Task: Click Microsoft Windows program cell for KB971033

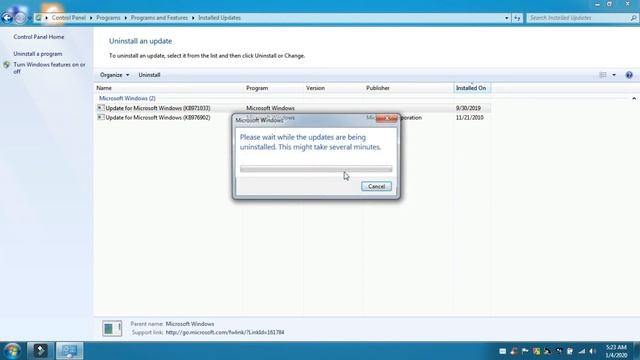Action: coord(270,108)
